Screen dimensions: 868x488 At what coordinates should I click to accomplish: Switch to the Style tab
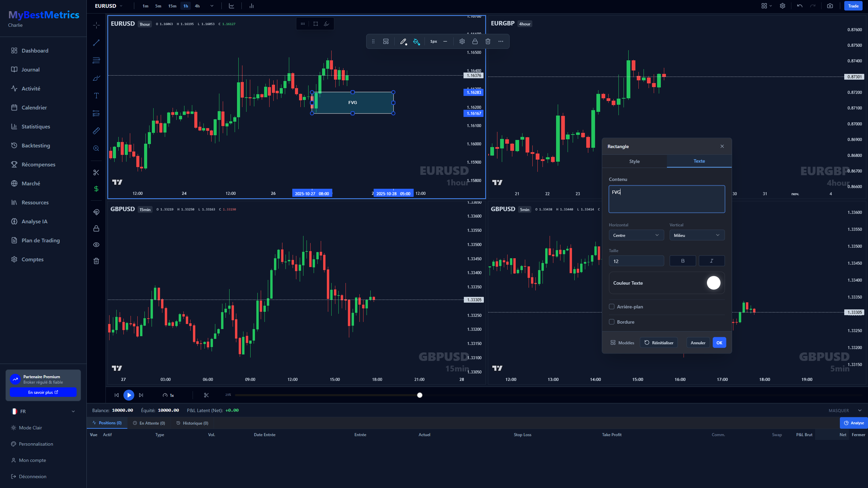point(634,161)
